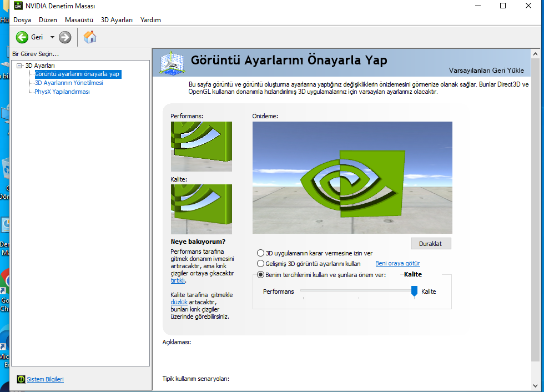Screen dimensions: 544x392
Task: Click the 3D Ayarları tree root label
Action: pos(40,66)
